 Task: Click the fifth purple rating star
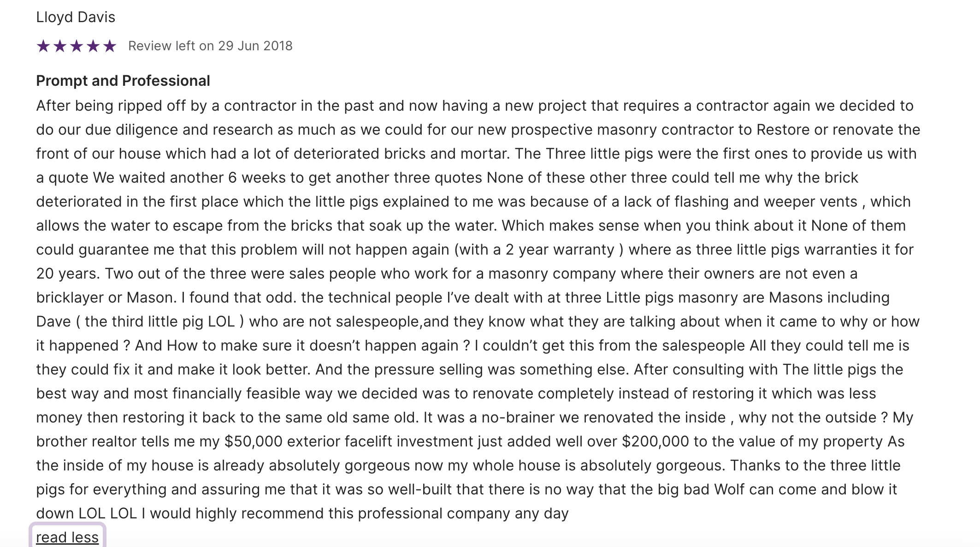point(110,46)
